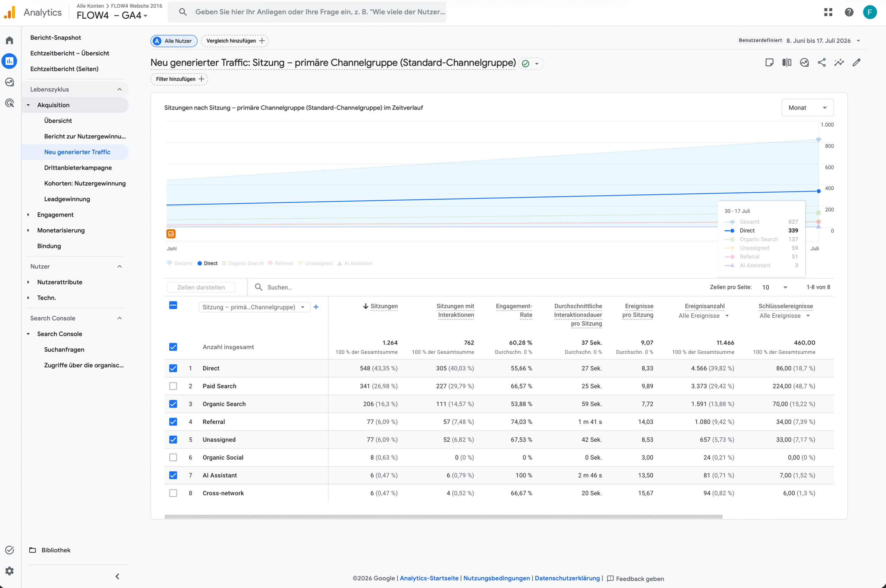Add a dimension with the blue plus icon
This screenshot has height=588, width=886.
[316, 307]
